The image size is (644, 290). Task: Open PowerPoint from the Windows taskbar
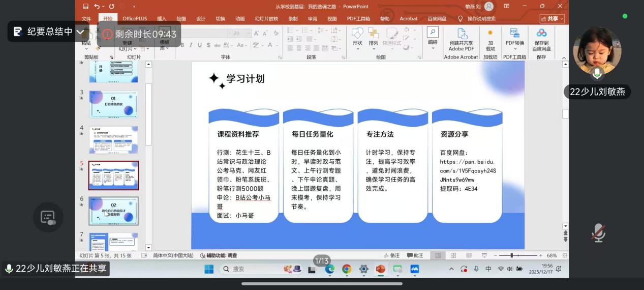(380, 269)
